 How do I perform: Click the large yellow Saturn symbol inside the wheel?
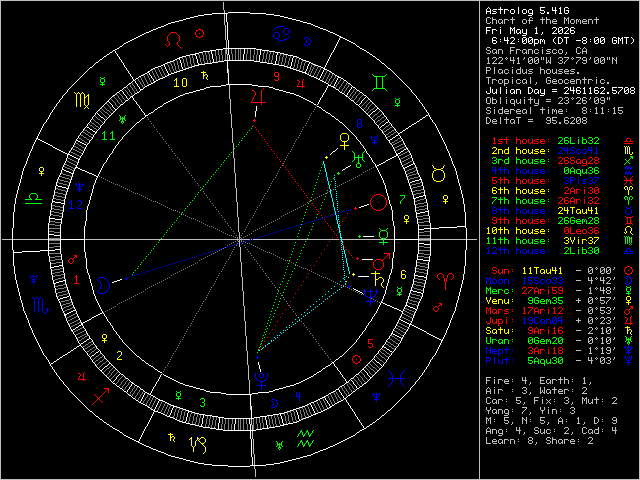(x=378, y=279)
